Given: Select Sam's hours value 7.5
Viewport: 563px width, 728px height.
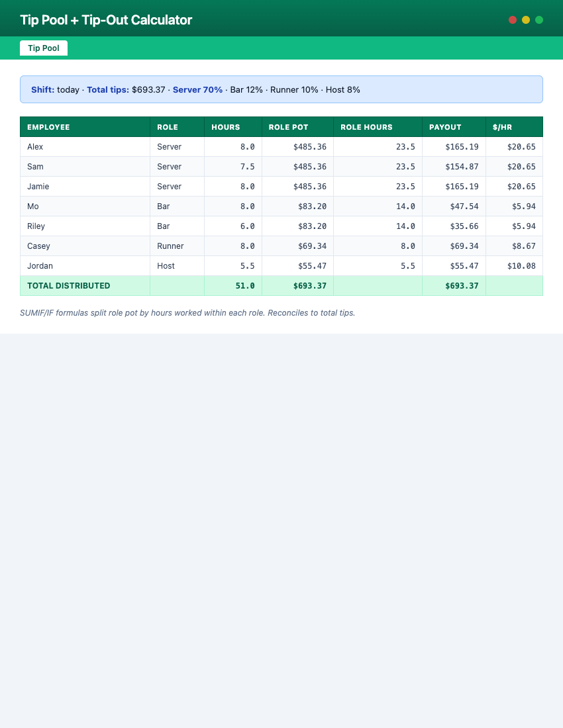Looking at the screenshot, I should [233, 167].
